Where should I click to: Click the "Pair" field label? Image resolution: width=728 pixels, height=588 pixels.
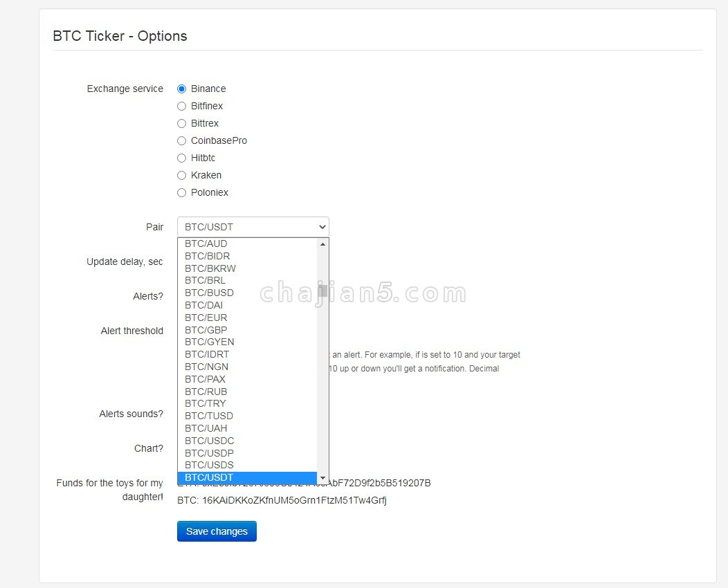coord(154,227)
